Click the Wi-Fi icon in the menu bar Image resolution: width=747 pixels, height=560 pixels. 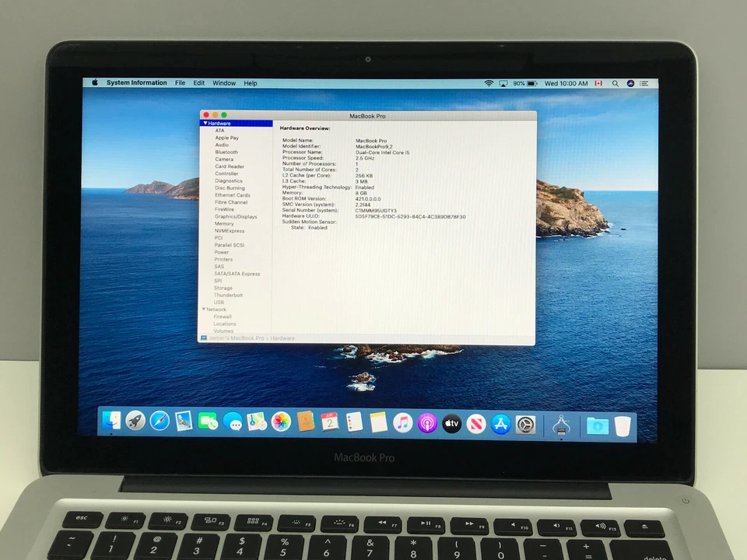click(x=488, y=83)
